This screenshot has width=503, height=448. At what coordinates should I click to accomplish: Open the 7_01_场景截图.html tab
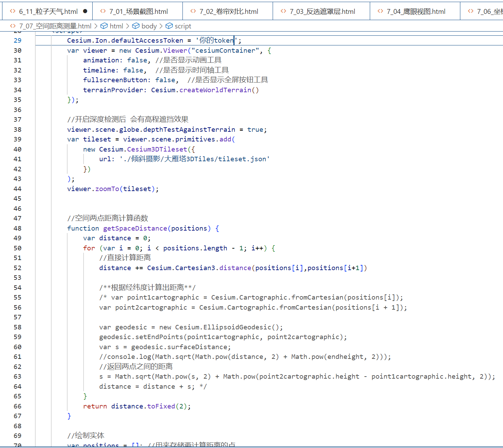click(x=138, y=11)
